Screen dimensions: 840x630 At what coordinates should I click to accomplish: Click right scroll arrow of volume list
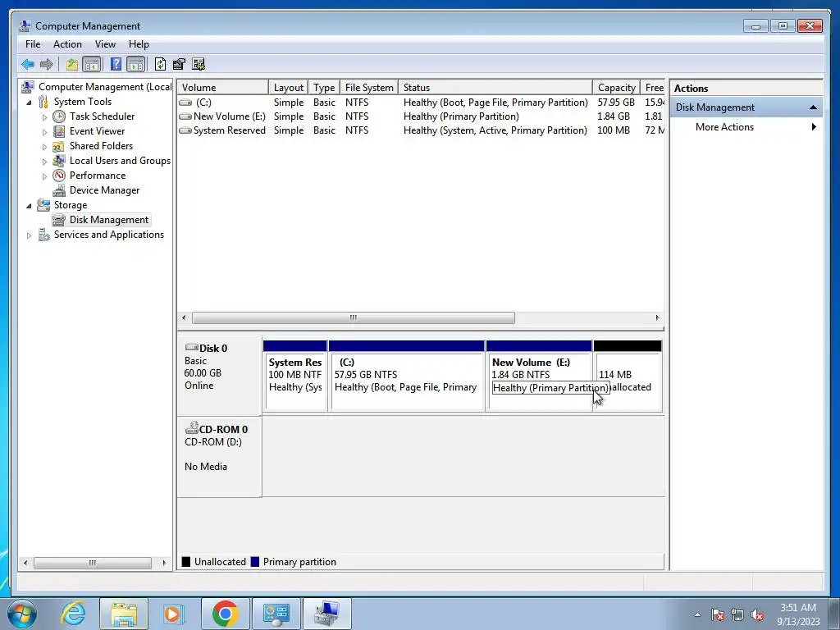[657, 317]
